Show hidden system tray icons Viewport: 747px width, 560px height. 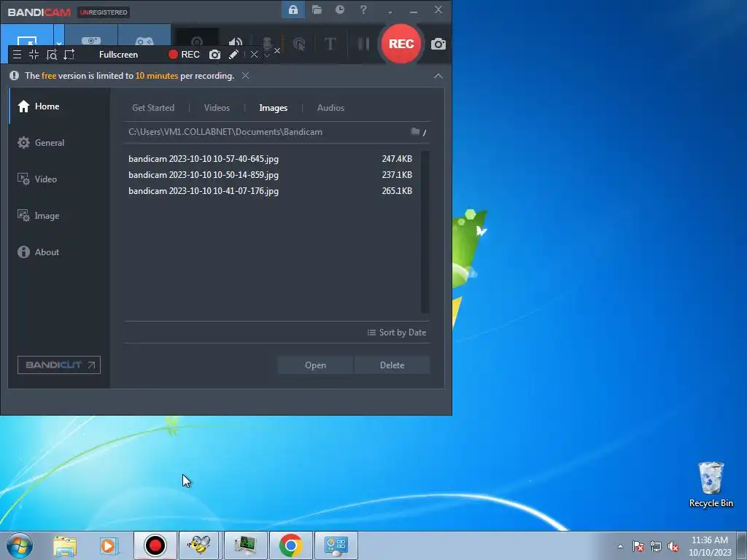click(x=620, y=546)
